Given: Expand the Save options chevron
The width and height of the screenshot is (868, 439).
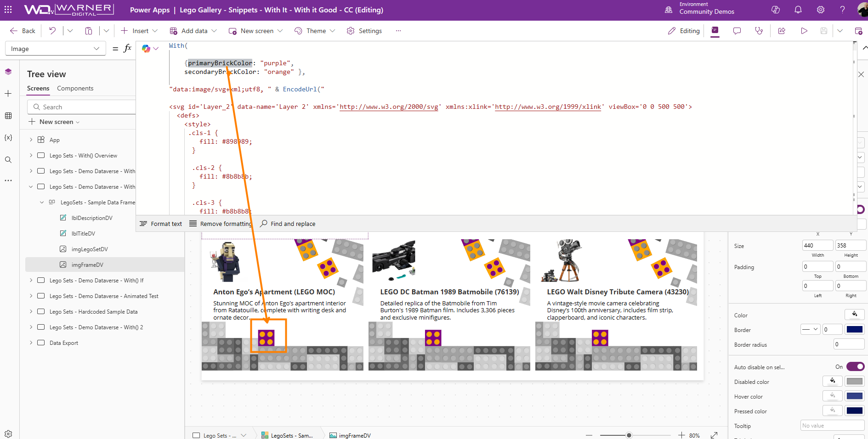Looking at the screenshot, I should click(x=840, y=31).
